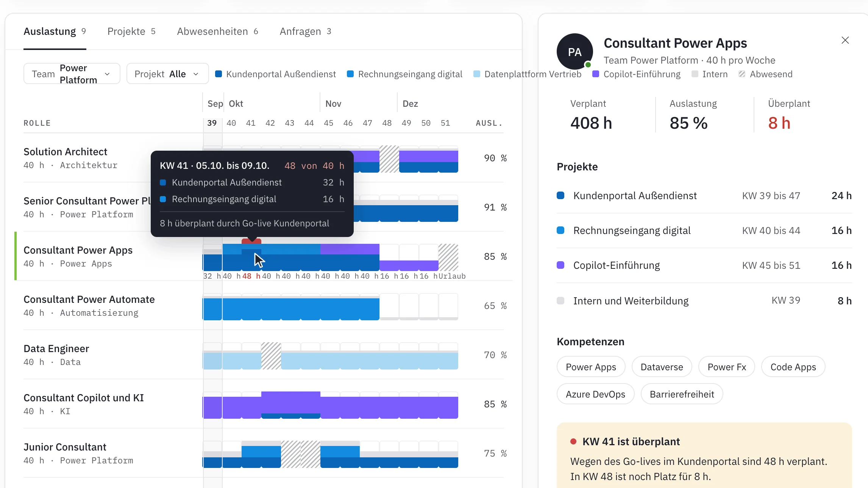Screen dimensions: 868x488
Task: Click the Power Apps competency chip
Action: pos(591,367)
